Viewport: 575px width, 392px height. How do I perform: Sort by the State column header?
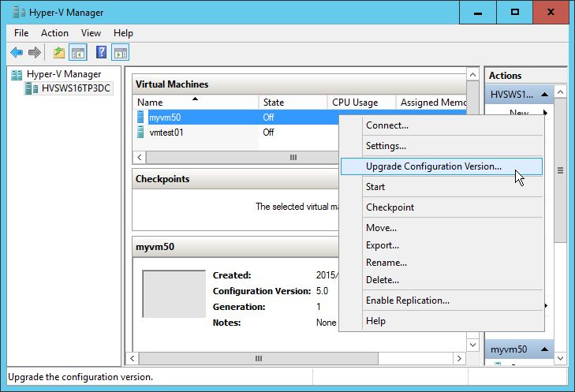(x=293, y=103)
